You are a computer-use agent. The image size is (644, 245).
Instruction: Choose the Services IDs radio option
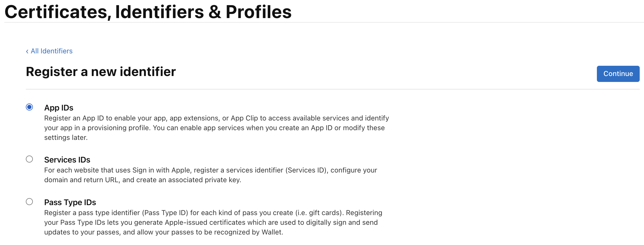(x=29, y=159)
